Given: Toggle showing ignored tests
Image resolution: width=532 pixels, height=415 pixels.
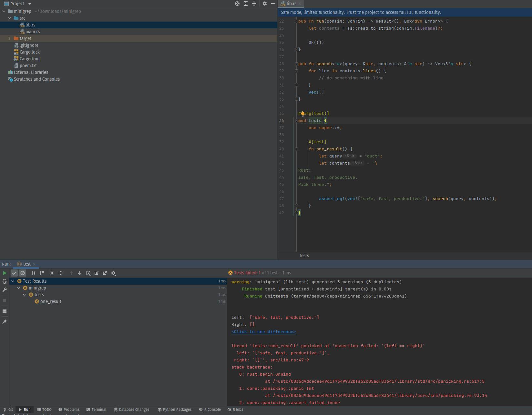Looking at the screenshot, I should 23,273.
